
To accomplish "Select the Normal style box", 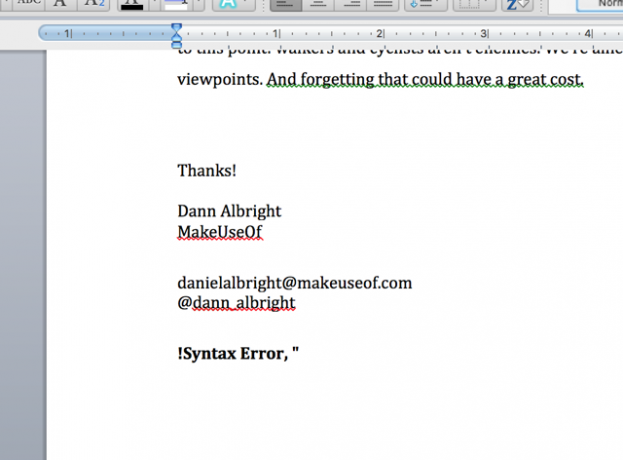I will (x=600, y=6).
